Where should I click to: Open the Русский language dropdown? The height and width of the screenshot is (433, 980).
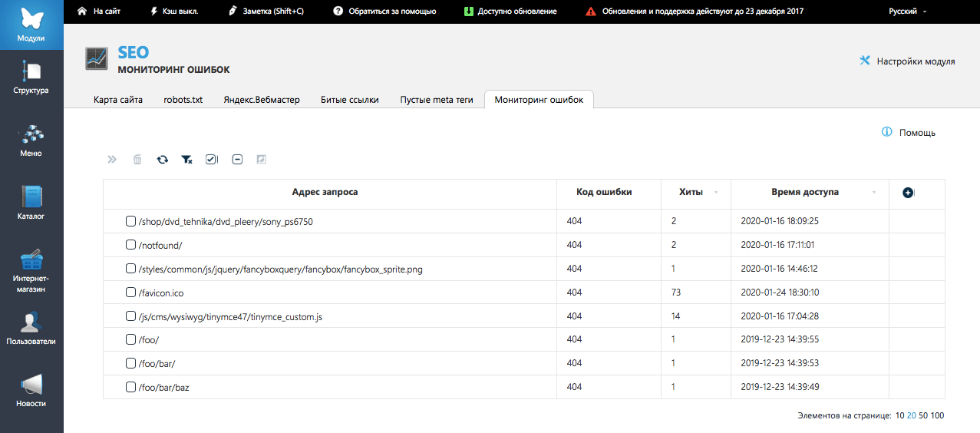pyautogui.click(x=907, y=12)
